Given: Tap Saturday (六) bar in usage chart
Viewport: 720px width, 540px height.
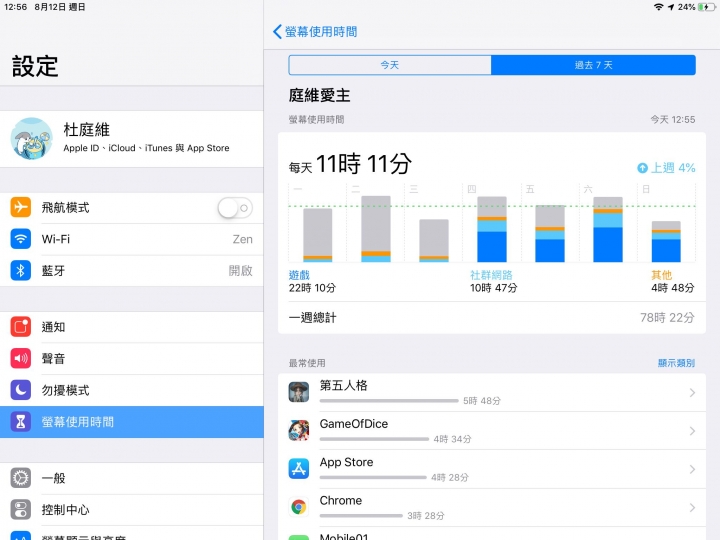Looking at the screenshot, I should click(608, 229).
